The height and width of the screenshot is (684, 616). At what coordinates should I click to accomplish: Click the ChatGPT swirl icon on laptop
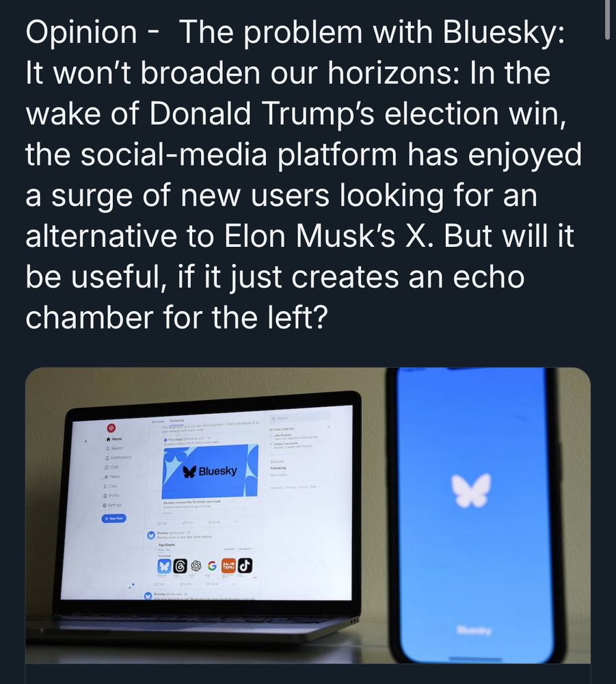pos(196,566)
